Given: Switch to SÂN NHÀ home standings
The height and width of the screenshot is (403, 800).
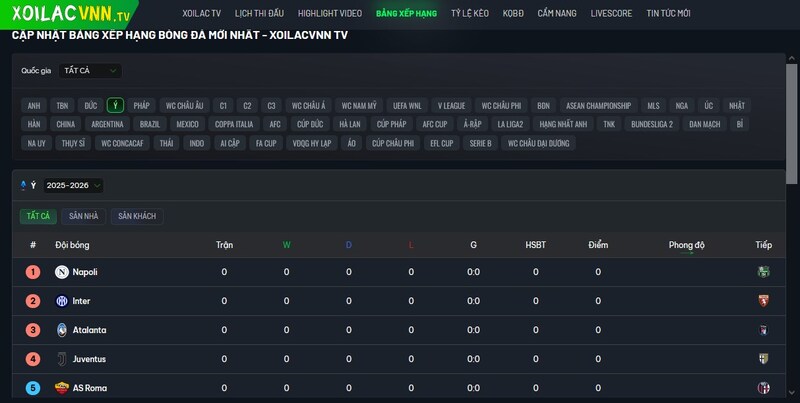Looking at the screenshot, I should (84, 216).
